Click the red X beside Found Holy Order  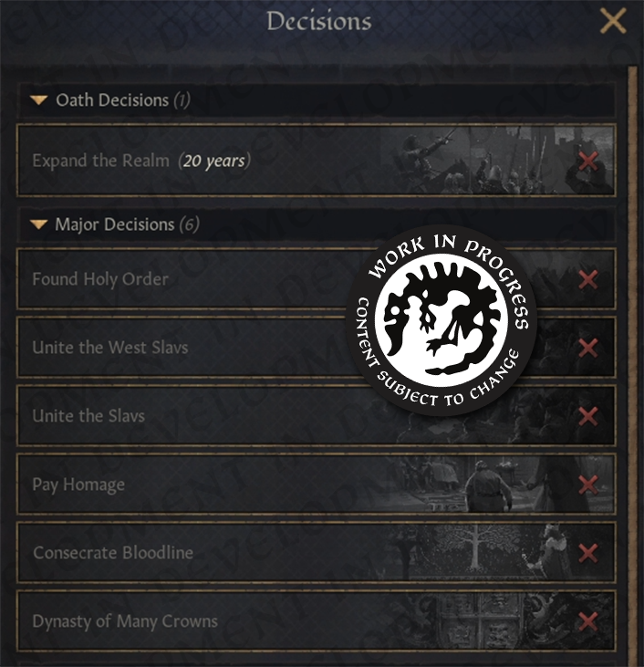(588, 279)
